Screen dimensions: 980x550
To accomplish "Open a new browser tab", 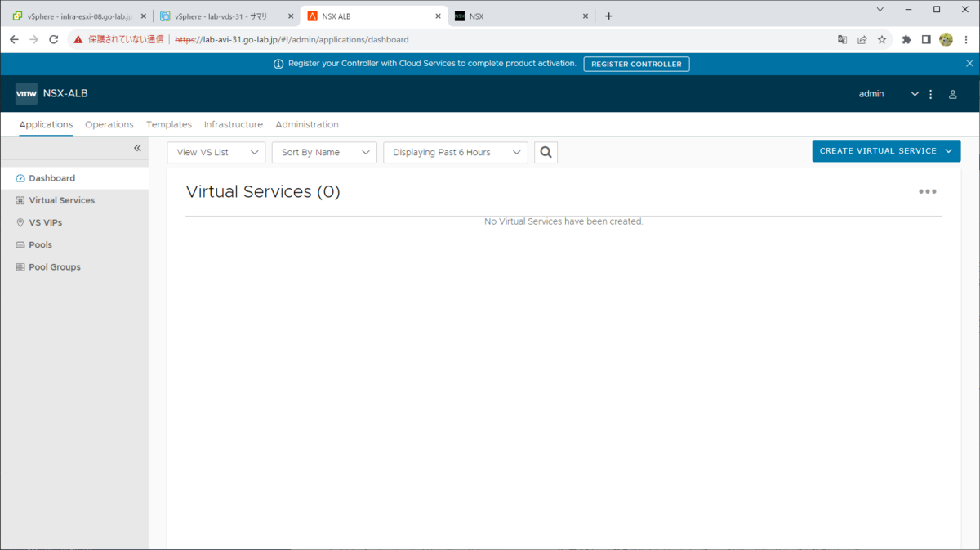I will (608, 16).
